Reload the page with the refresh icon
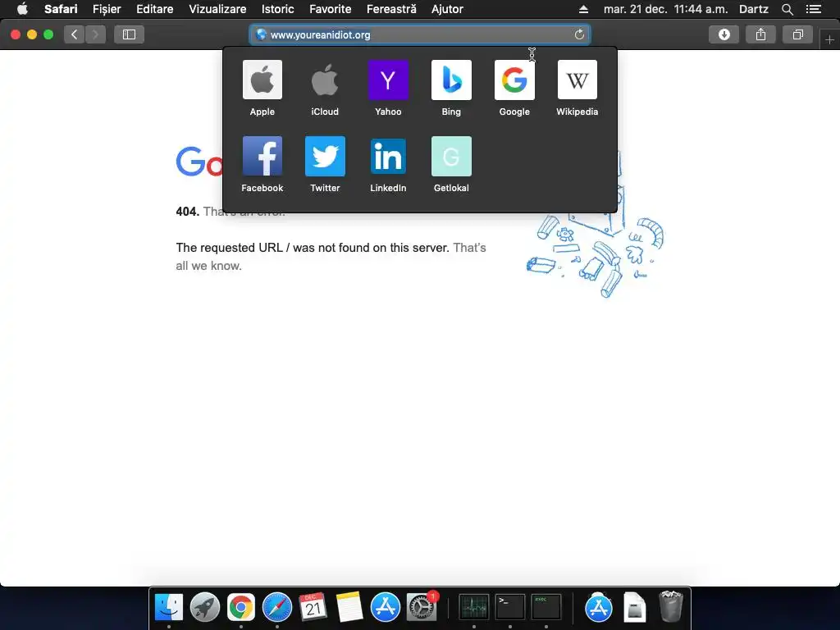 click(x=579, y=34)
